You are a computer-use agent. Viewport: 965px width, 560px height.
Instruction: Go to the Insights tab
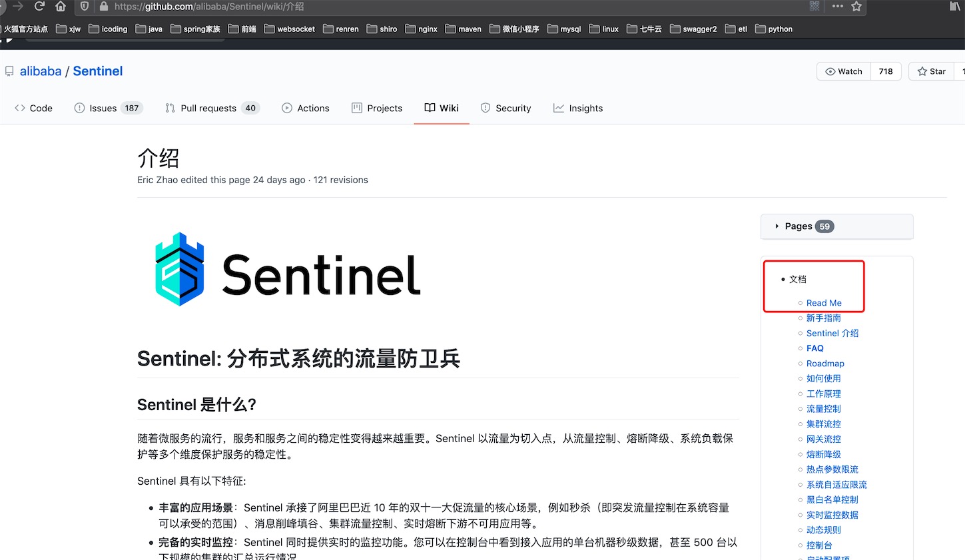click(578, 109)
